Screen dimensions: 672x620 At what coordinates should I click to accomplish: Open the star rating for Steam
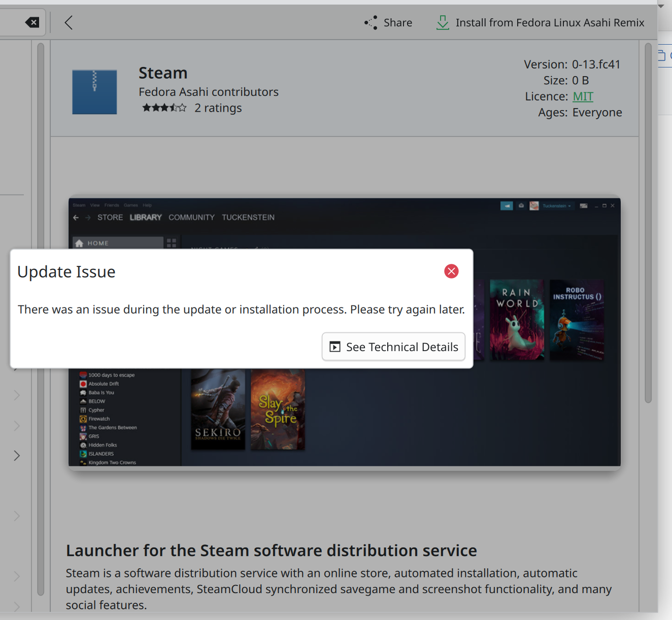pos(164,108)
